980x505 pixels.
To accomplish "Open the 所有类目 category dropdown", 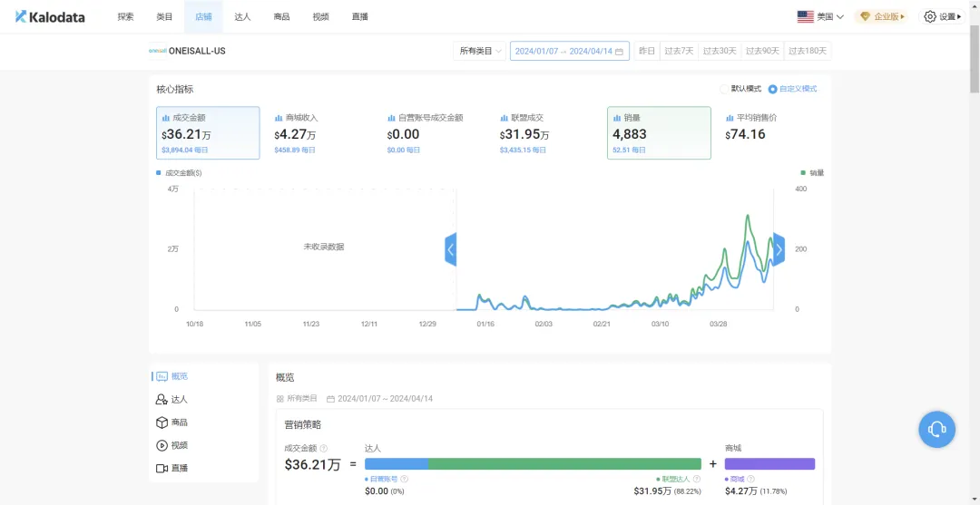I will [x=480, y=52].
